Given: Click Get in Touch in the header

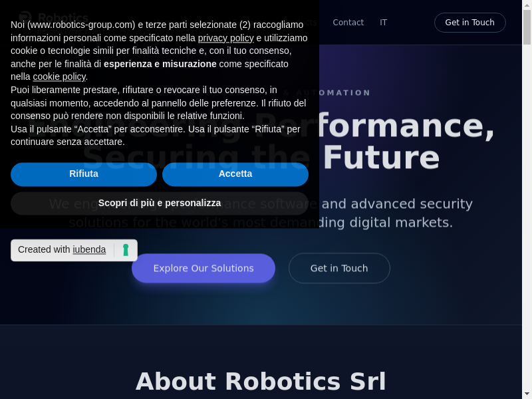Looking at the screenshot, I should 469,23.
